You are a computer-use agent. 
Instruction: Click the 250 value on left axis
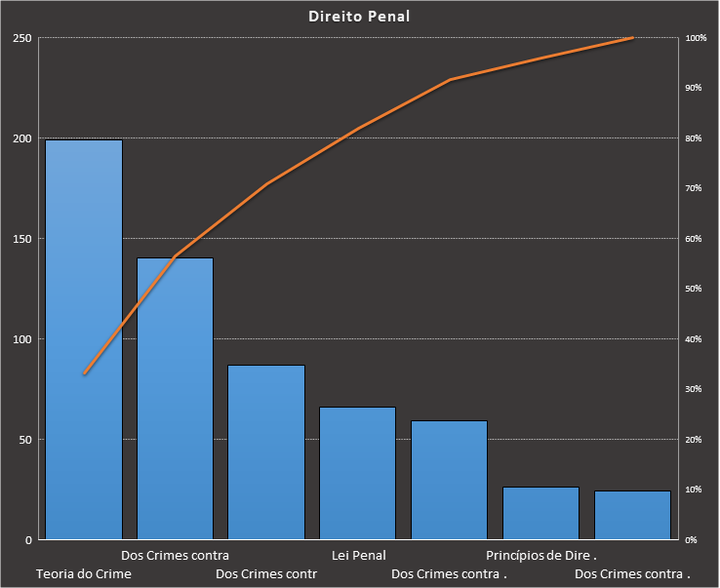coord(21,38)
